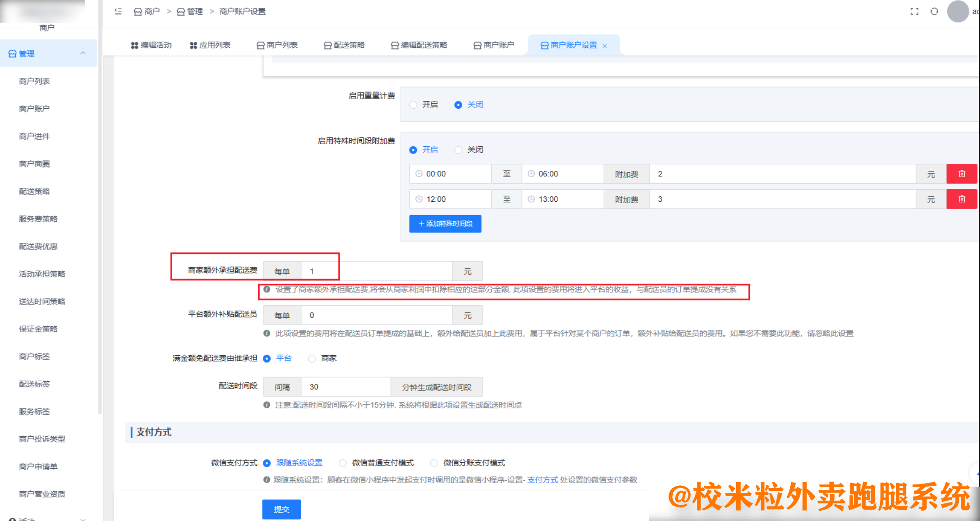Viewport: 980px width, 521px height.
Task: Click the clock icon in the 06:00 field
Action: [532, 174]
